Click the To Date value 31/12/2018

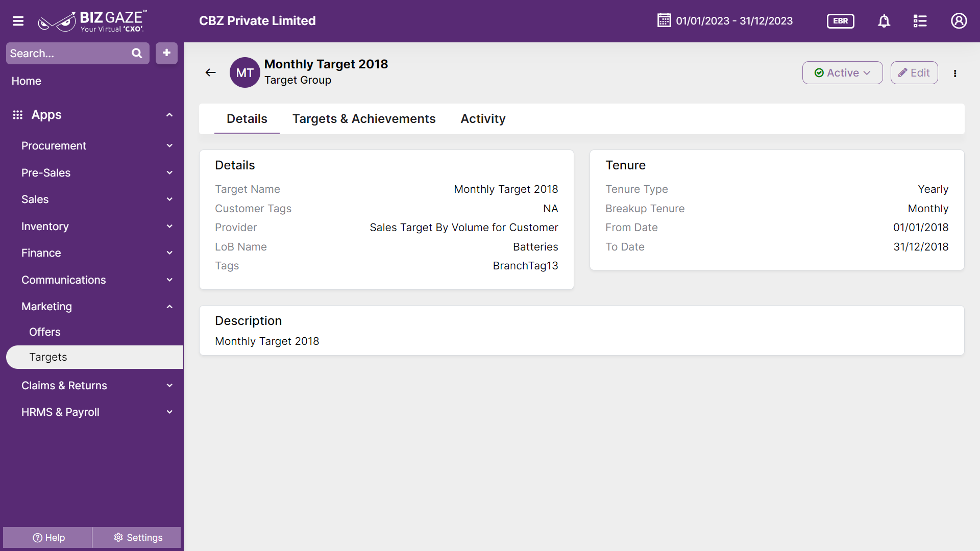click(x=920, y=247)
